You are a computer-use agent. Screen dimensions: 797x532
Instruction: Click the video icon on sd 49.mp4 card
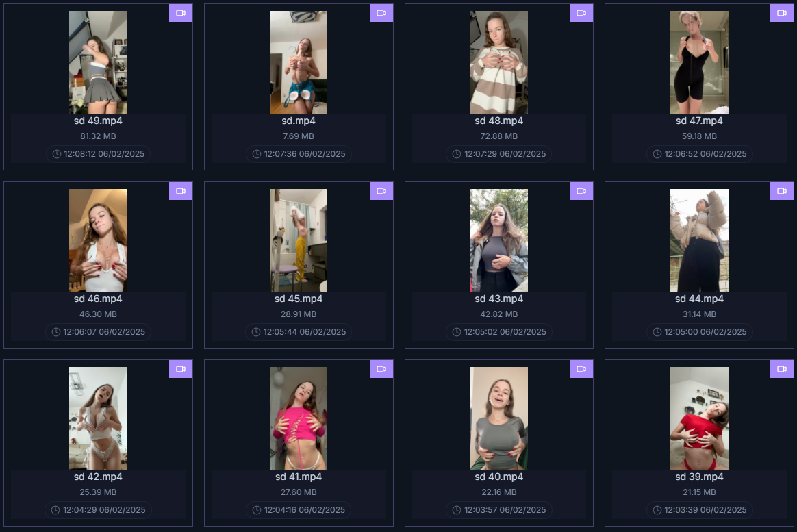coord(181,13)
